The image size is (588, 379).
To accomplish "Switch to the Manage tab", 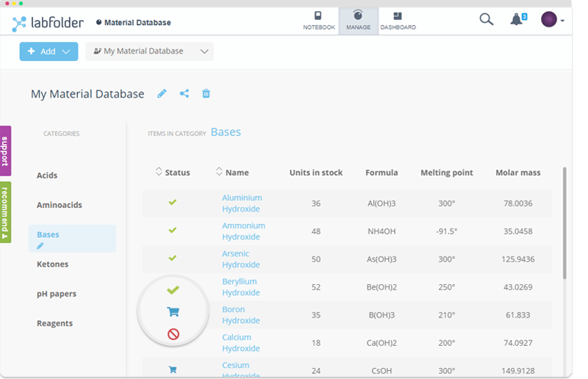I will (x=359, y=21).
